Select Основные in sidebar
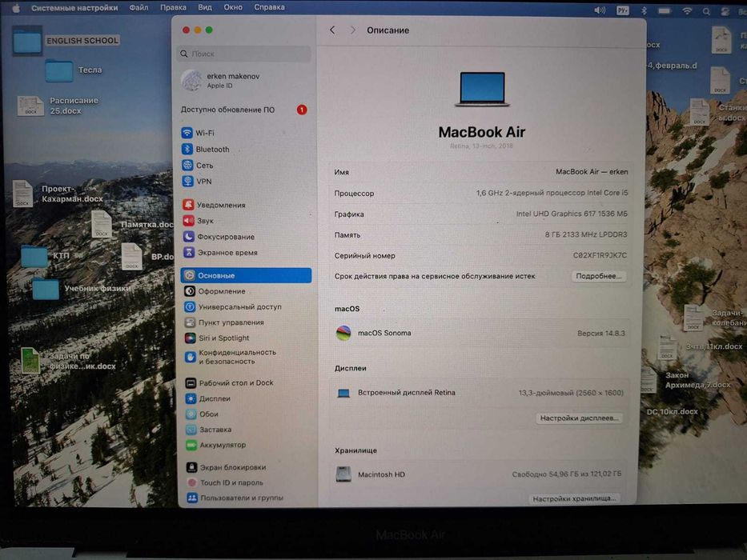The width and height of the screenshot is (747, 560). pyautogui.click(x=246, y=275)
